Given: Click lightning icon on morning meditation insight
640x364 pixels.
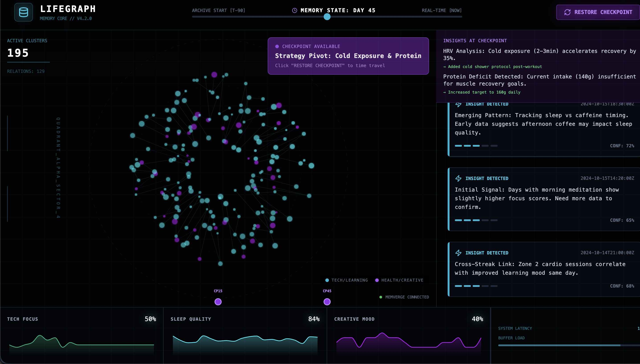Looking at the screenshot, I should click(x=458, y=178).
